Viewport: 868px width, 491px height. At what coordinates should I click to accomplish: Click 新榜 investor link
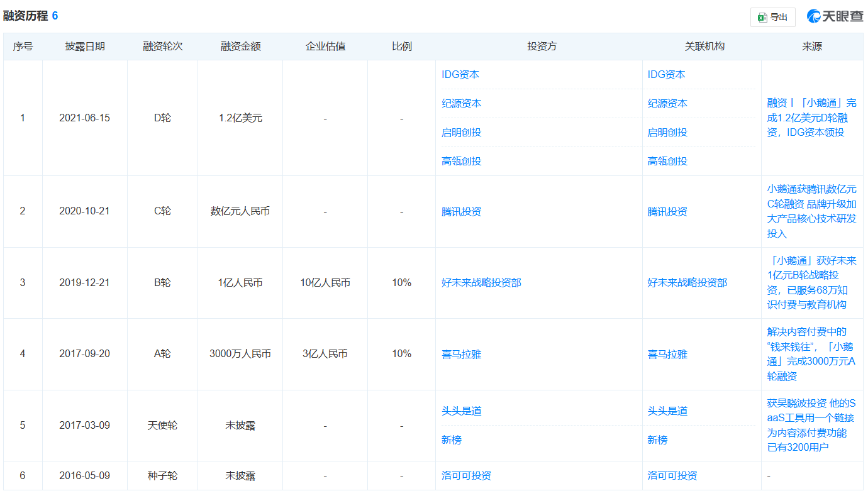452,439
